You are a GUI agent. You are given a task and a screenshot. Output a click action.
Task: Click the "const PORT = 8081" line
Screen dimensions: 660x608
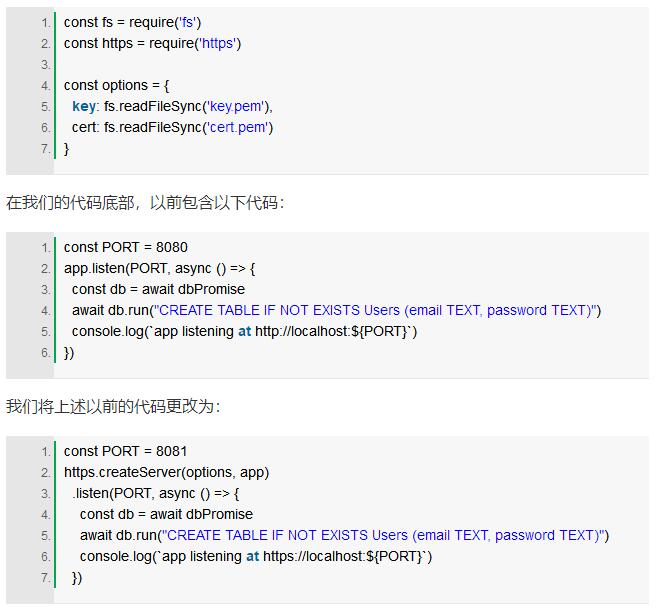point(125,451)
